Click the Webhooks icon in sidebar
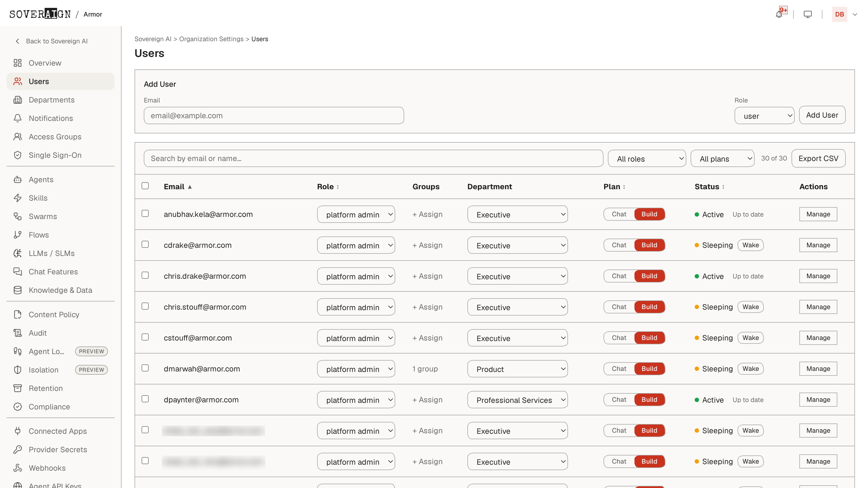 coord(18,468)
